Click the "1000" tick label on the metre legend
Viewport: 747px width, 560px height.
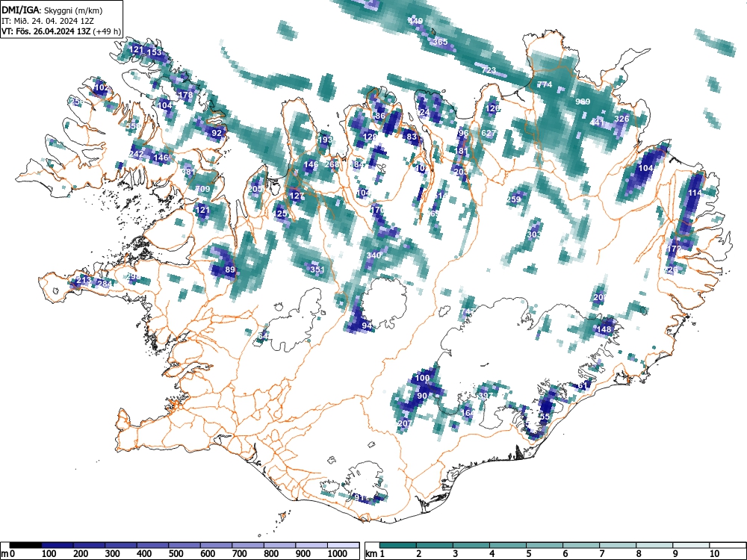pyautogui.click(x=338, y=554)
